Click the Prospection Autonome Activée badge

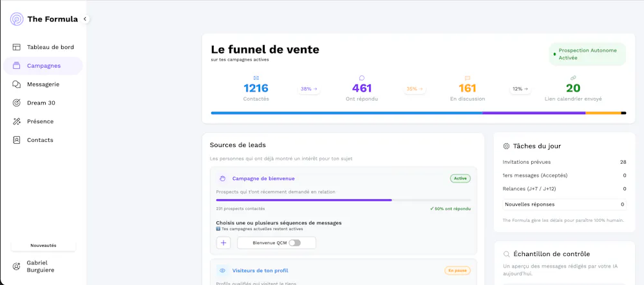tap(587, 54)
